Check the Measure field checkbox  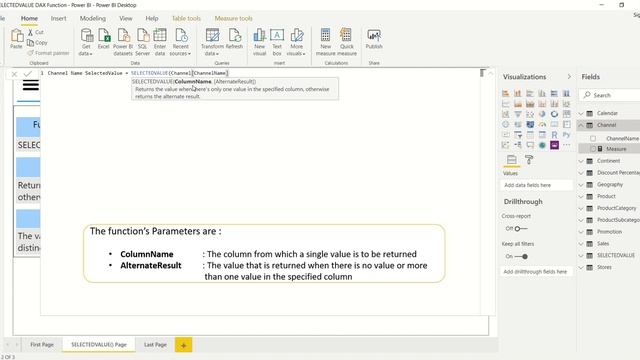pos(593,149)
